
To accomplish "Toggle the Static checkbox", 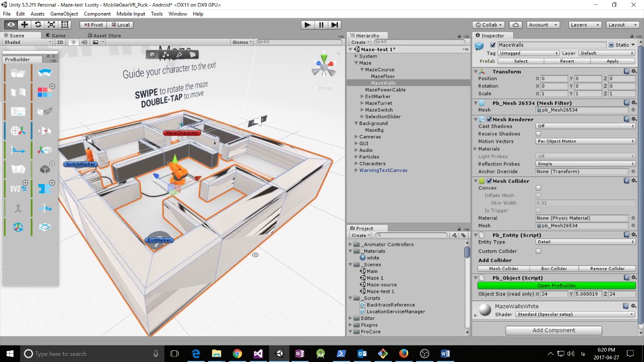I will [611, 45].
